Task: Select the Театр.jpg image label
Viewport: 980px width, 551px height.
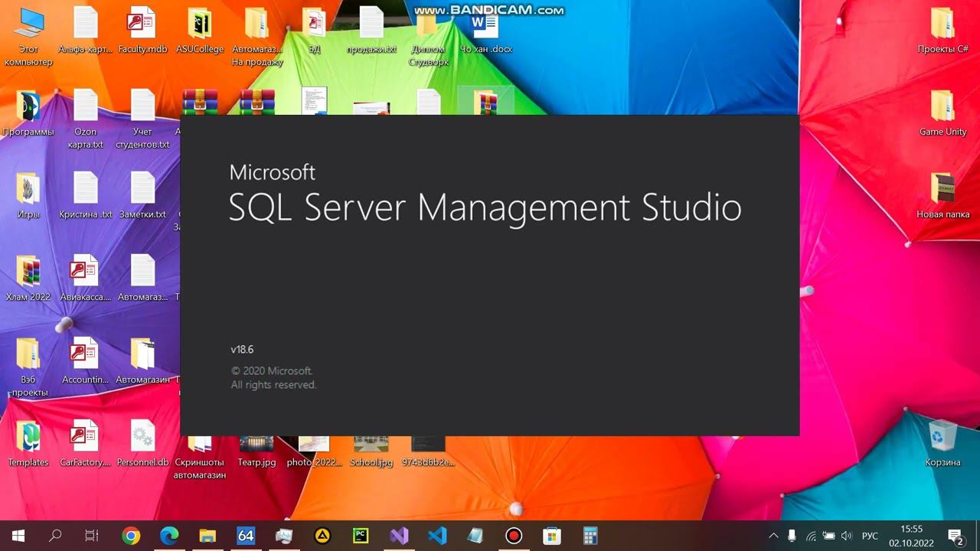Action: click(x=257, y=462)
